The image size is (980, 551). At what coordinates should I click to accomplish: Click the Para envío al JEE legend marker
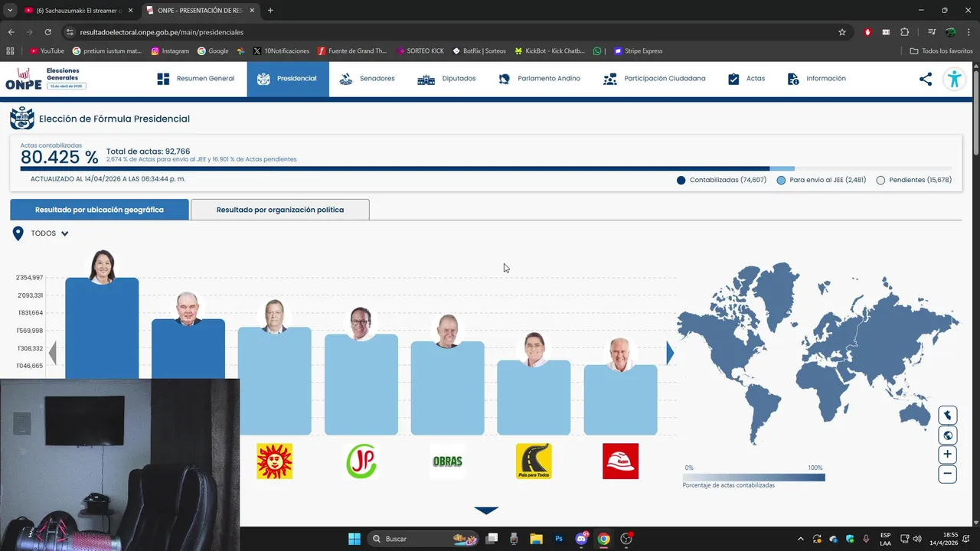(781, 181)
